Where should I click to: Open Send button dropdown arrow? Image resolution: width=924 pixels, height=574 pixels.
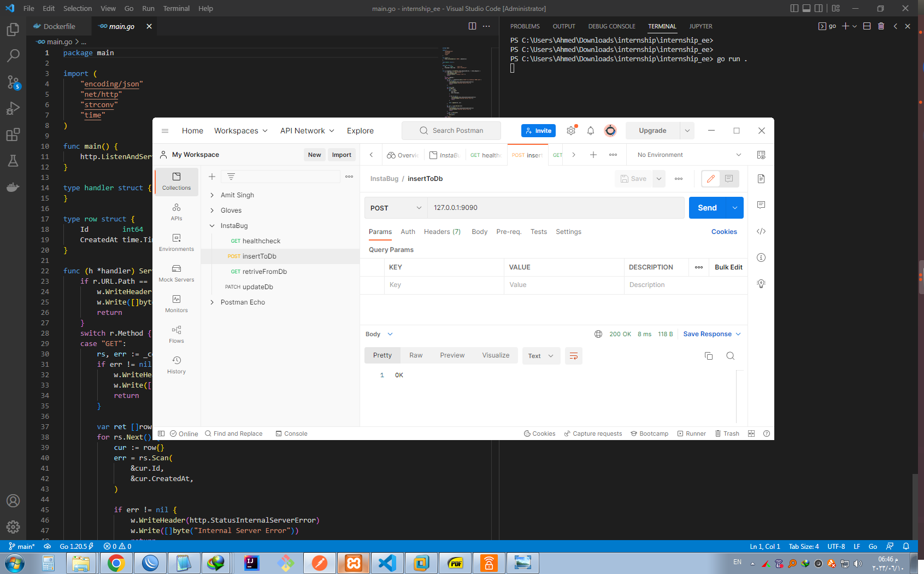(735, 208)
